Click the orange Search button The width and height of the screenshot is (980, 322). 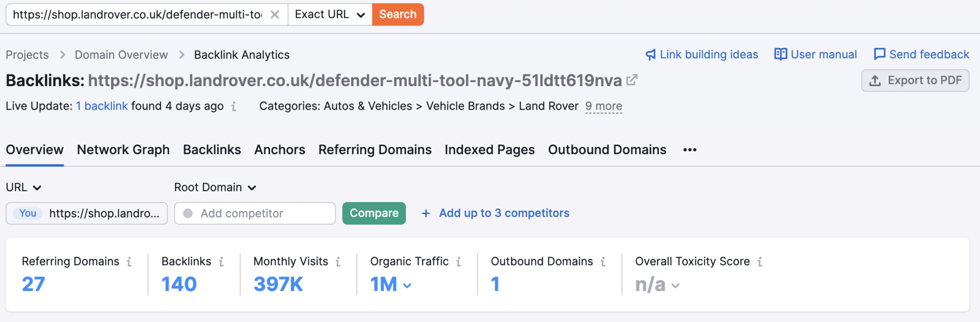(x=398, y=14)
